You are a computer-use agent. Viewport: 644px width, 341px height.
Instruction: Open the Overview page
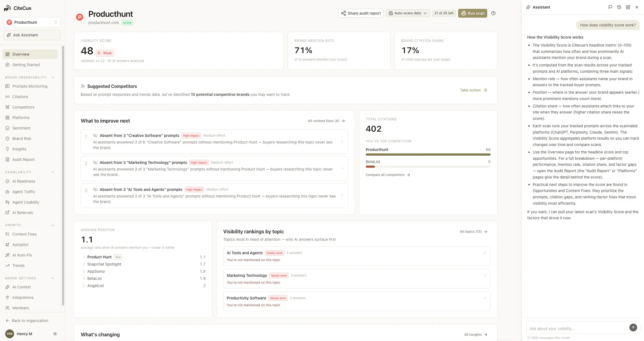pyautogui.click(x=30, y=54)
